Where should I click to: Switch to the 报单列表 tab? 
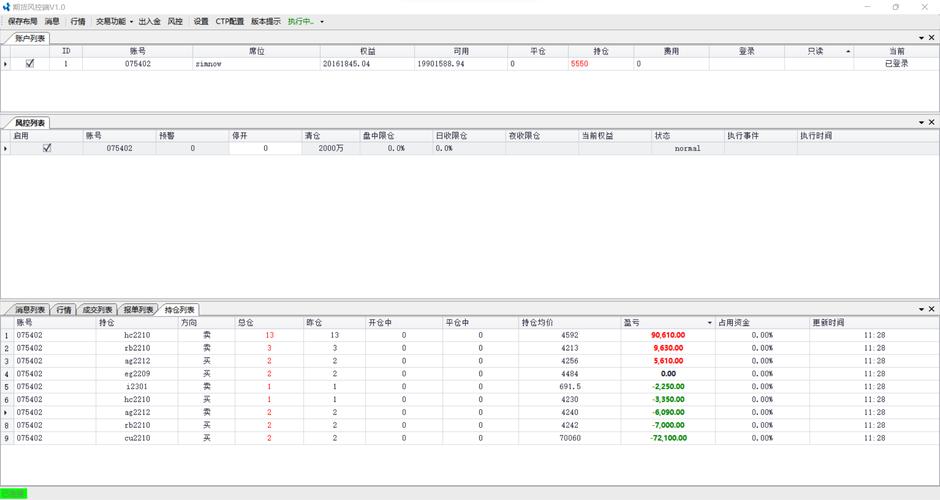(x=138, y=309)
